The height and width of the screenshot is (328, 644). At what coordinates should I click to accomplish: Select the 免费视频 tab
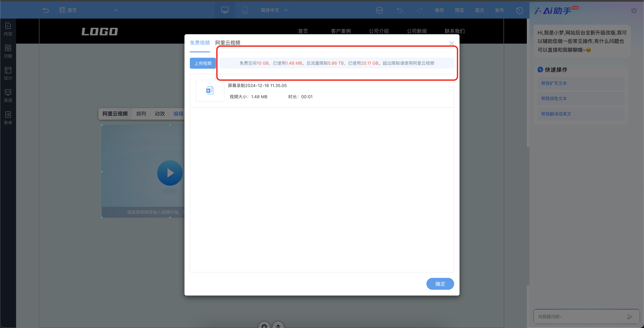coord(199,43)
